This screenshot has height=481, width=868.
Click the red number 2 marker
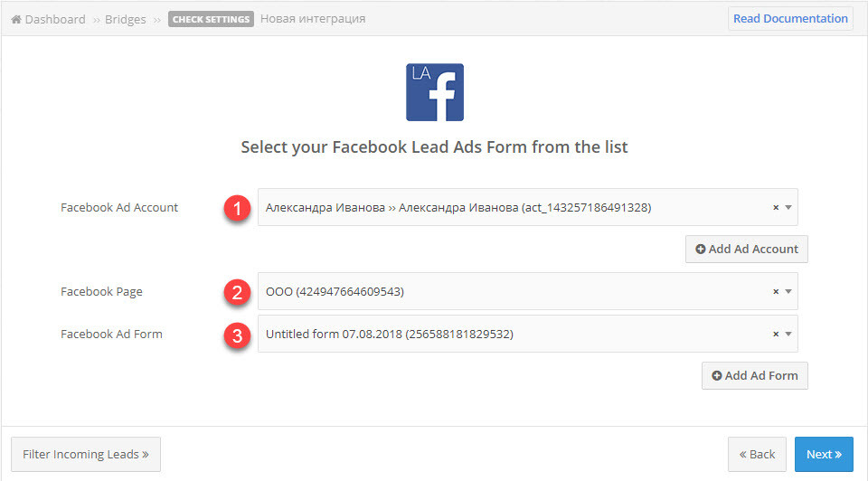(238, 292)
